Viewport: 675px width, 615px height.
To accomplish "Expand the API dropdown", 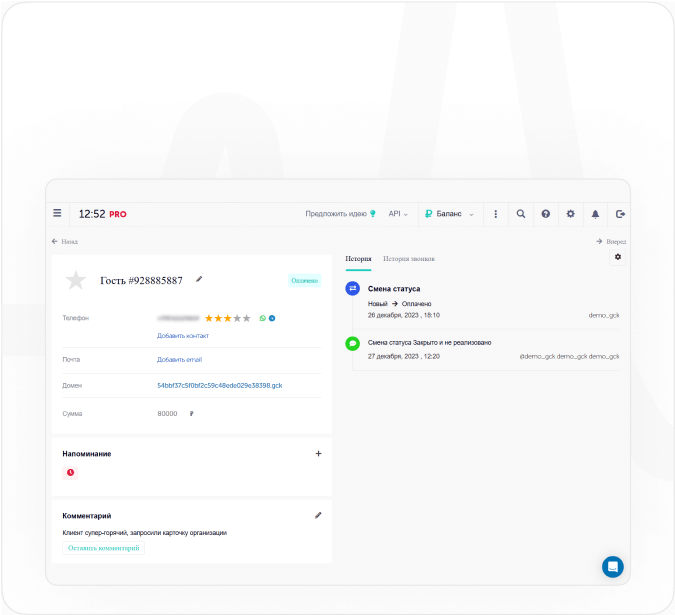I will tap(398, 214).
